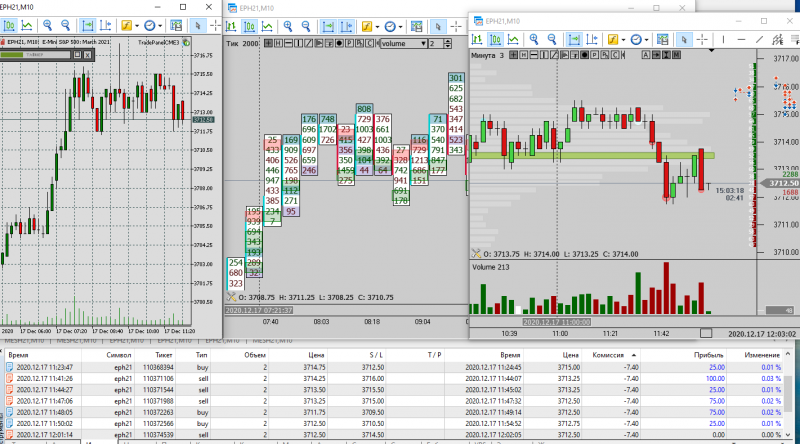Close the timer widget on left chart
Screen dimensions: 800x444
(x=88, y=55)
